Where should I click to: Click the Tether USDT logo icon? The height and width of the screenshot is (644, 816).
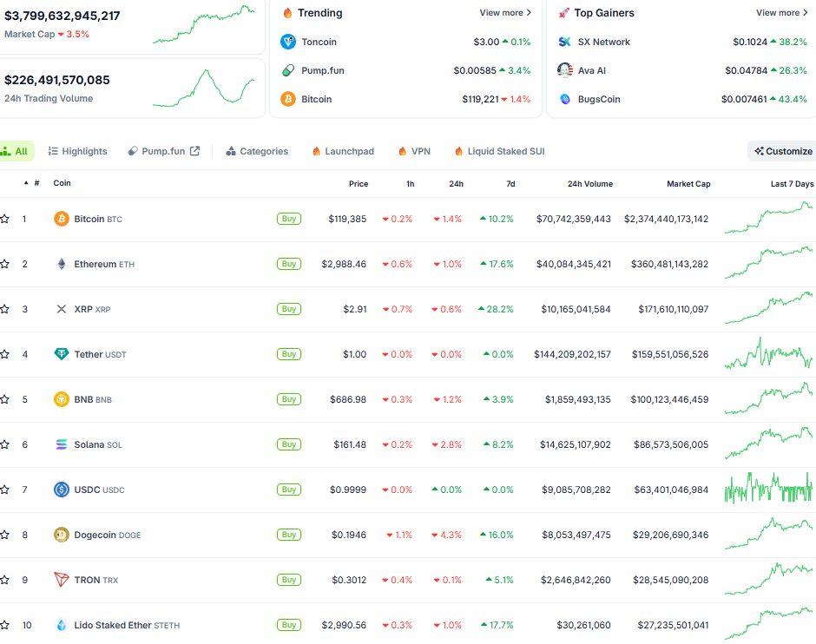point(62,354)
